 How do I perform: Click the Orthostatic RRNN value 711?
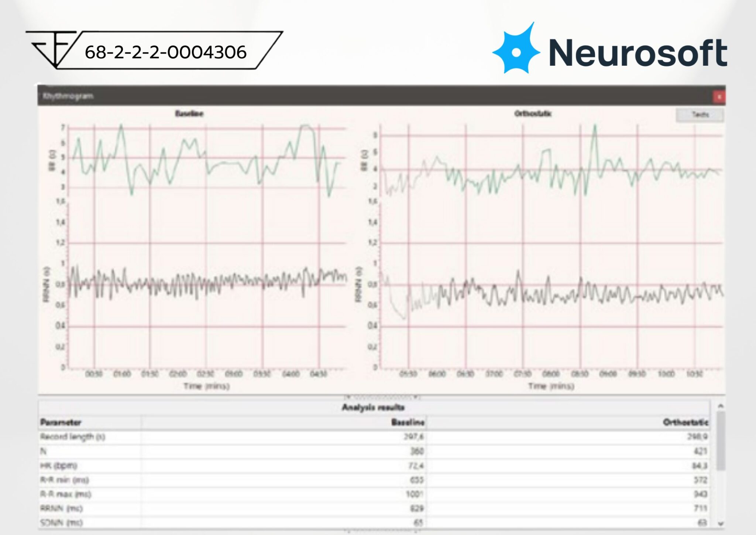[x=700, y=508]
